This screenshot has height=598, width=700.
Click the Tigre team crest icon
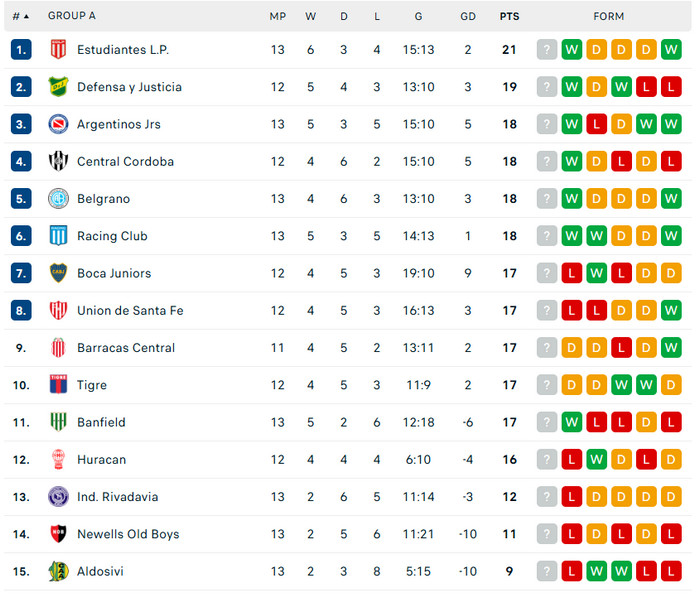[58, 385]
